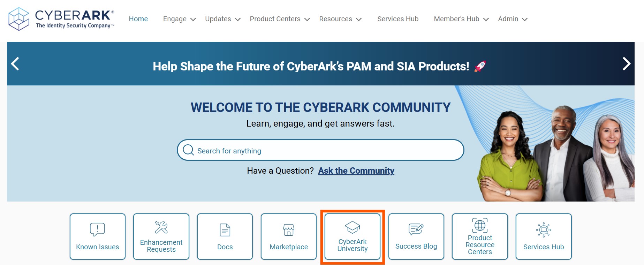Open the CyberArk University tile label
This screenshot has width=644, height=265.
click(x=353, y=245)
